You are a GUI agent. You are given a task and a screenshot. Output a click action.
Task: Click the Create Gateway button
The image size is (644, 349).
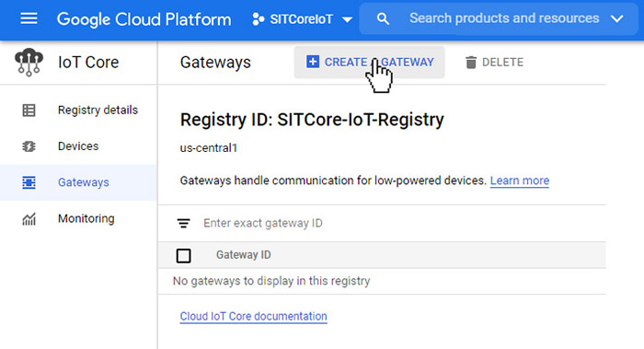point(369,62)
